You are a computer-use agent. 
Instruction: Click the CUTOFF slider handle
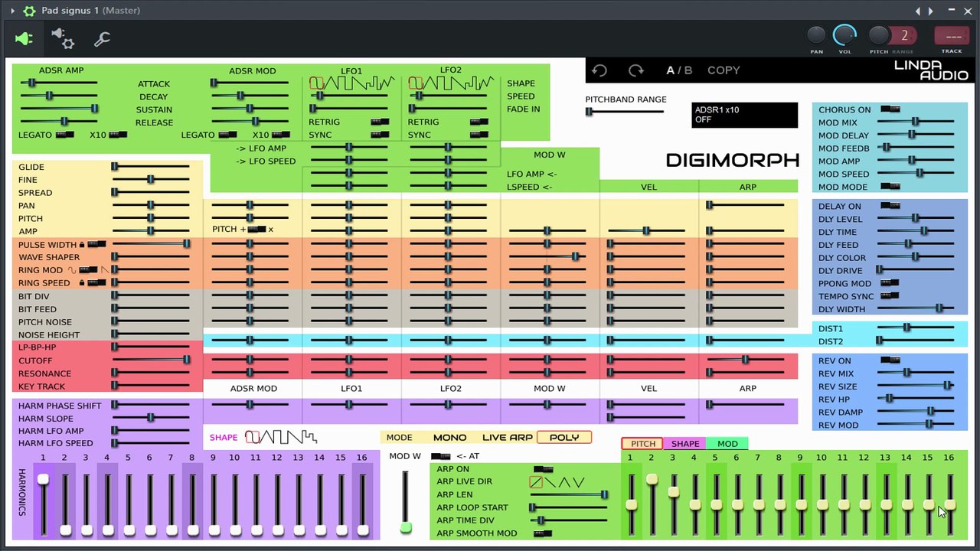187,360
